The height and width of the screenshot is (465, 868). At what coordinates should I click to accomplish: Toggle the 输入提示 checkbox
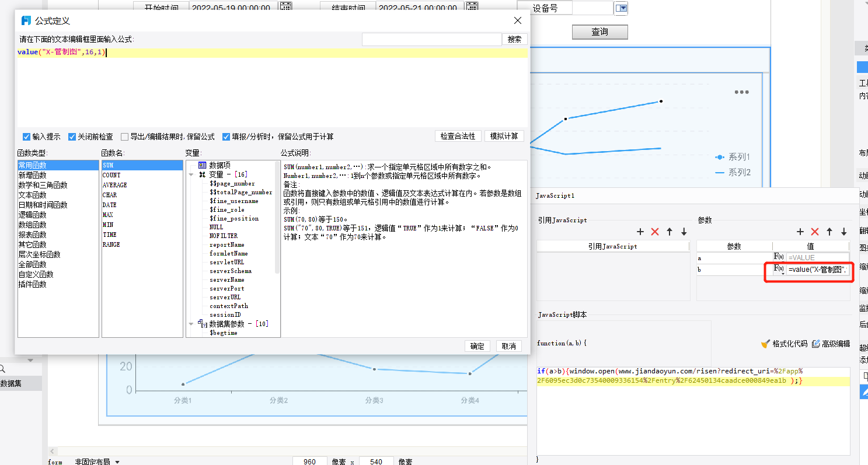[x=26, y=137]
